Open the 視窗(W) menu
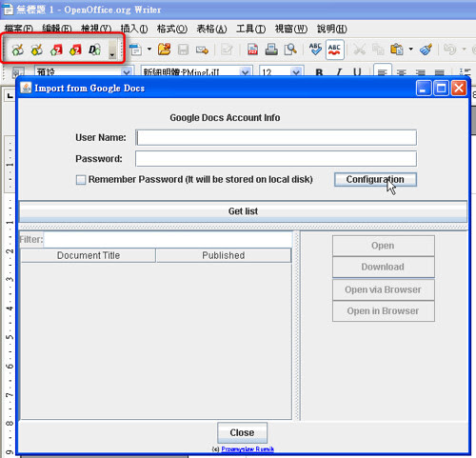 (291, 29)
